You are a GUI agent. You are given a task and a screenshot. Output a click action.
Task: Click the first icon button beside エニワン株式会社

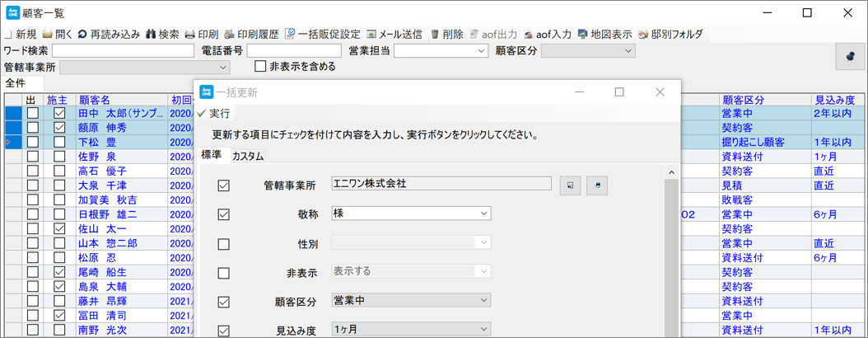pyautogui.click(x=570, y=186)
